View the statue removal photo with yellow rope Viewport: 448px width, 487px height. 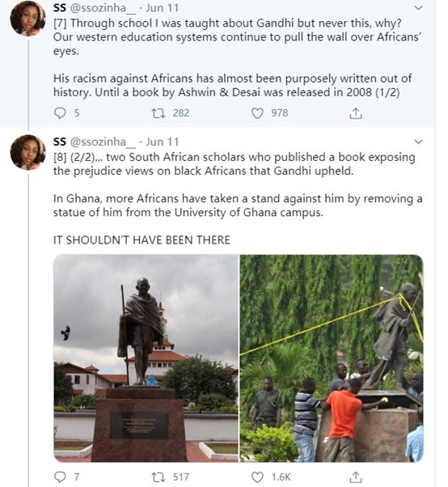332,358
